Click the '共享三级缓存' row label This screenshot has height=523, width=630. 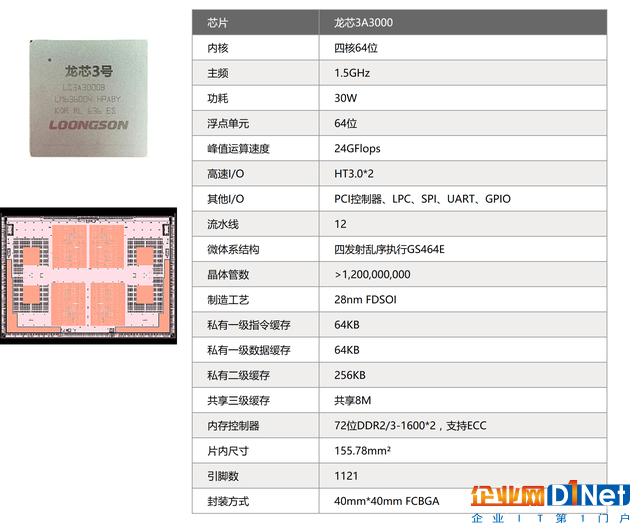point(238,400)
